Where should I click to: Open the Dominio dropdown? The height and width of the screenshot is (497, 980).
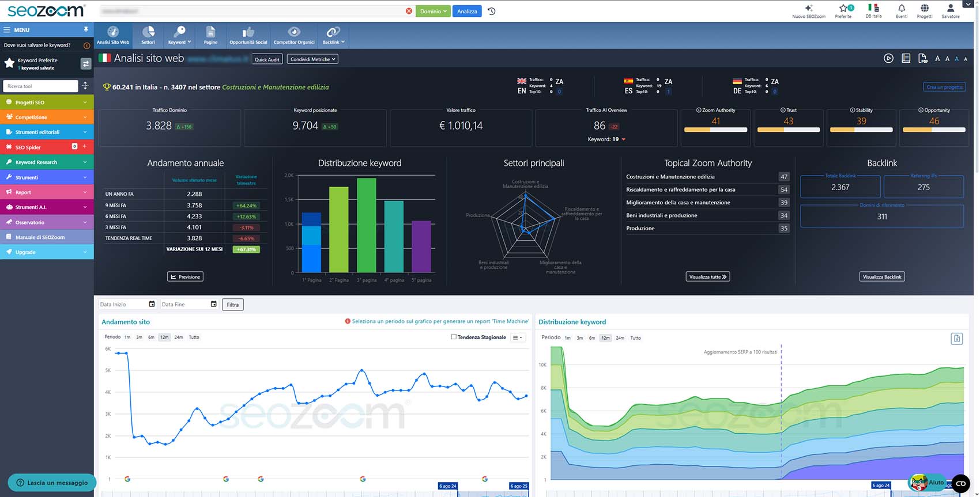pos(434,11)
